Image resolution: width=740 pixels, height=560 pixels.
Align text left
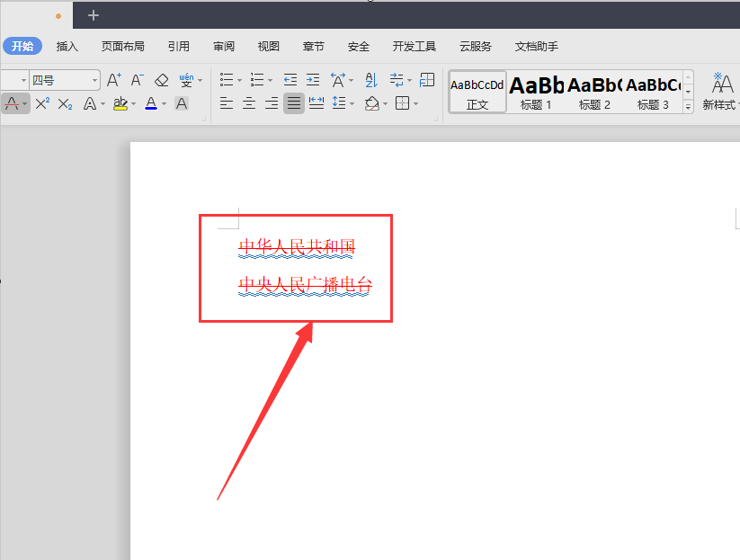(227, 102)
